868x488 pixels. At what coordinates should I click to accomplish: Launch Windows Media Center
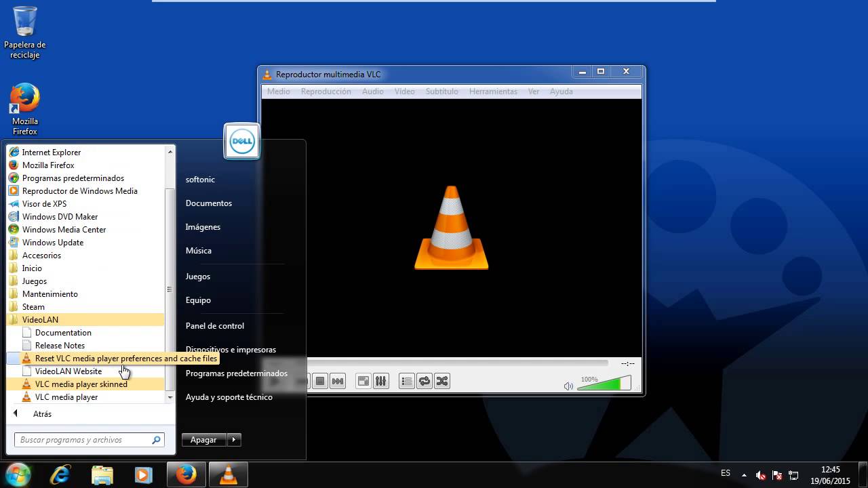85,230
